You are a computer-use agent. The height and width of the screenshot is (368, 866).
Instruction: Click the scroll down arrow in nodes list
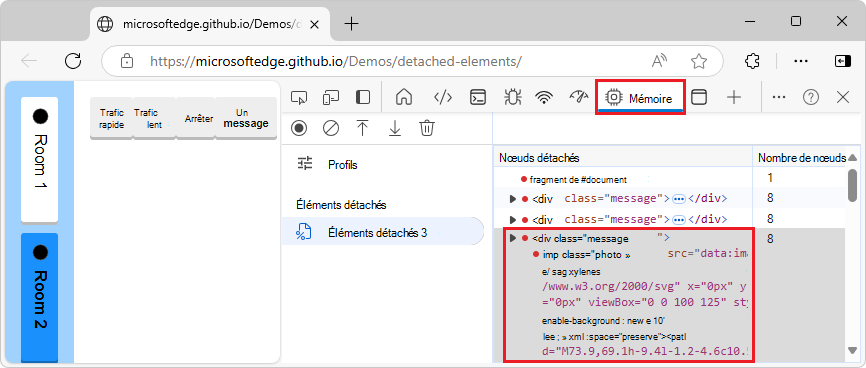[x=853, y=349]
